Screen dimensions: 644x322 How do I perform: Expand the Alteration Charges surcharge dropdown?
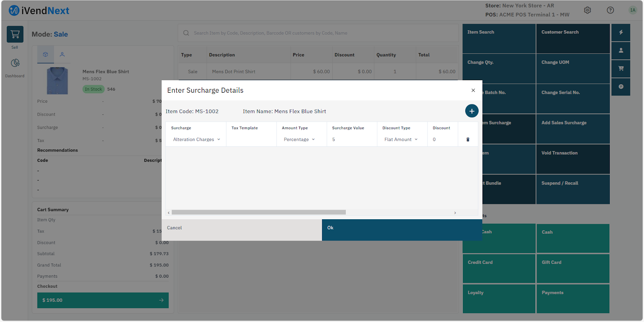tap(196, 139)
